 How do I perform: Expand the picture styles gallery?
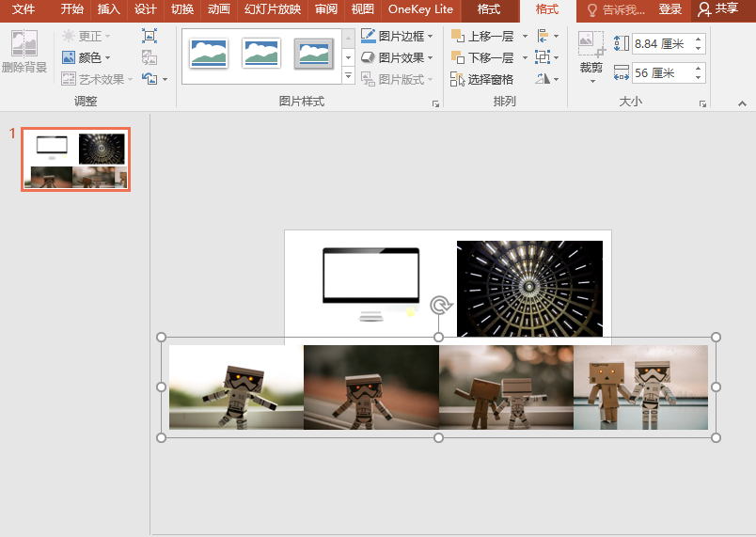(x=348, y=76)
